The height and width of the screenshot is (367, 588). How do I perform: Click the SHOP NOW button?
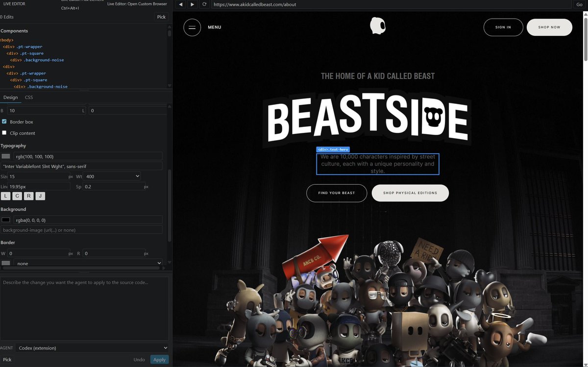[x=549, y=27]
